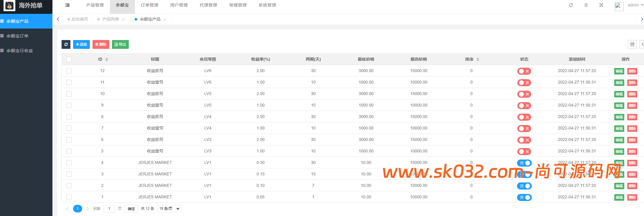Click the dark table refresh button
The width and height of the screenshot is (644, 216).
(x=66, y=44)
